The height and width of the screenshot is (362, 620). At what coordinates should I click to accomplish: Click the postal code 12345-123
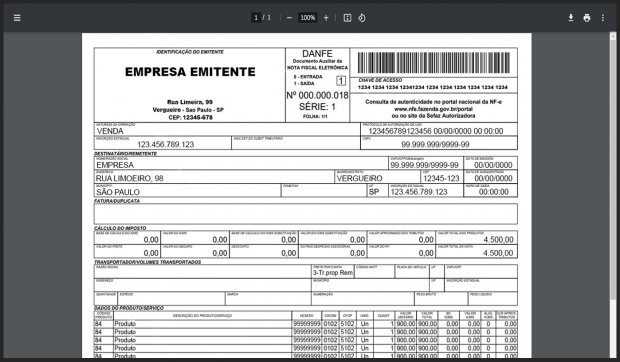pyautogui.click(x=441, y=178)
